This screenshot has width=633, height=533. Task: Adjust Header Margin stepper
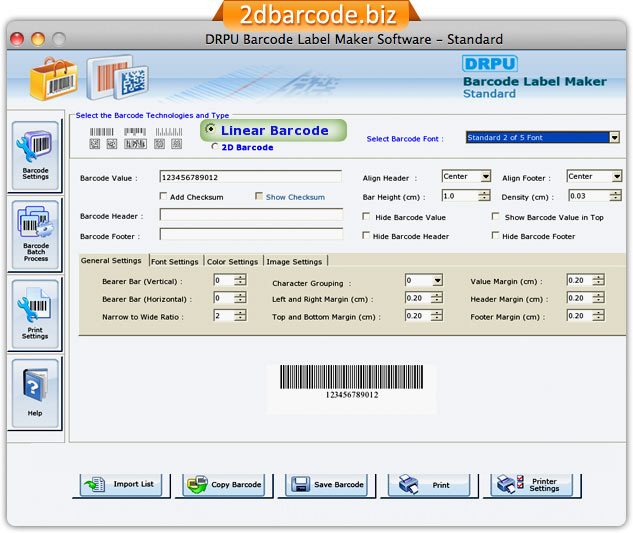click(598, 298)
